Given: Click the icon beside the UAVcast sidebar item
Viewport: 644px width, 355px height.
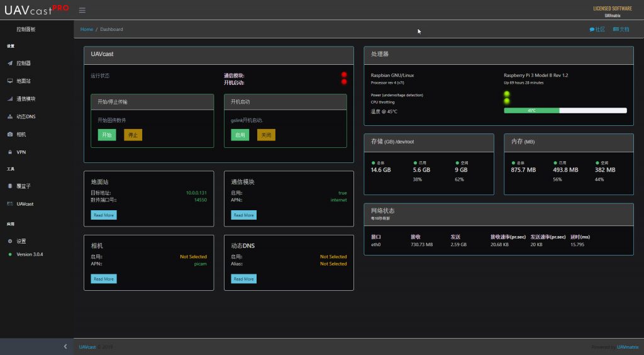Looking at the screenshot, I should coord(10,204).
